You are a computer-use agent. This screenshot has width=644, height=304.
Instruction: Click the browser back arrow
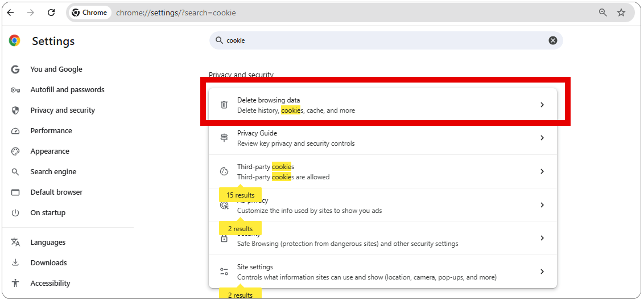click(x=10, y=13)
